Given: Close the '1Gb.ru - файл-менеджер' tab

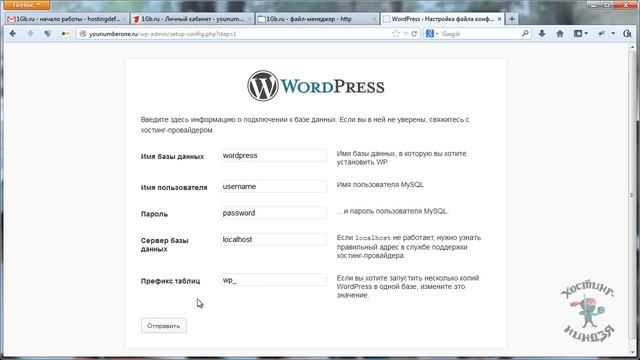Looking at the screenshot, I should [374, 19].
